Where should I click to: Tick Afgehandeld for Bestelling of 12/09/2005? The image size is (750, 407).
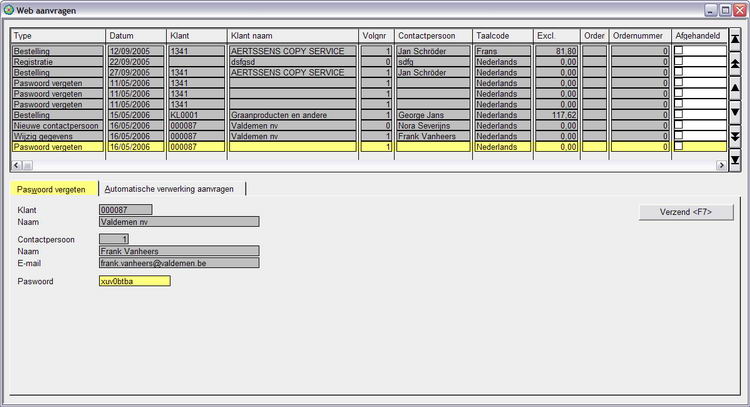678,50
